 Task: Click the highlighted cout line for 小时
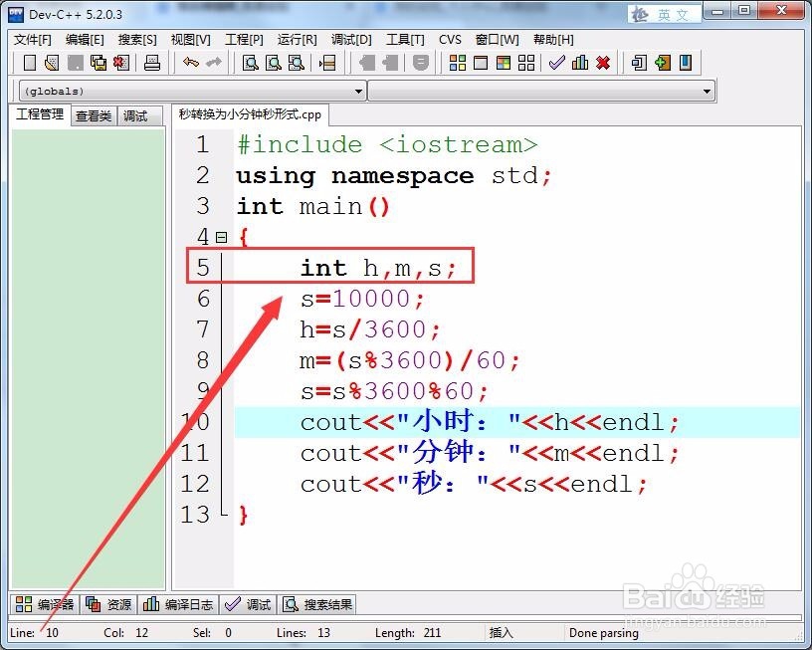coord(448,422)
